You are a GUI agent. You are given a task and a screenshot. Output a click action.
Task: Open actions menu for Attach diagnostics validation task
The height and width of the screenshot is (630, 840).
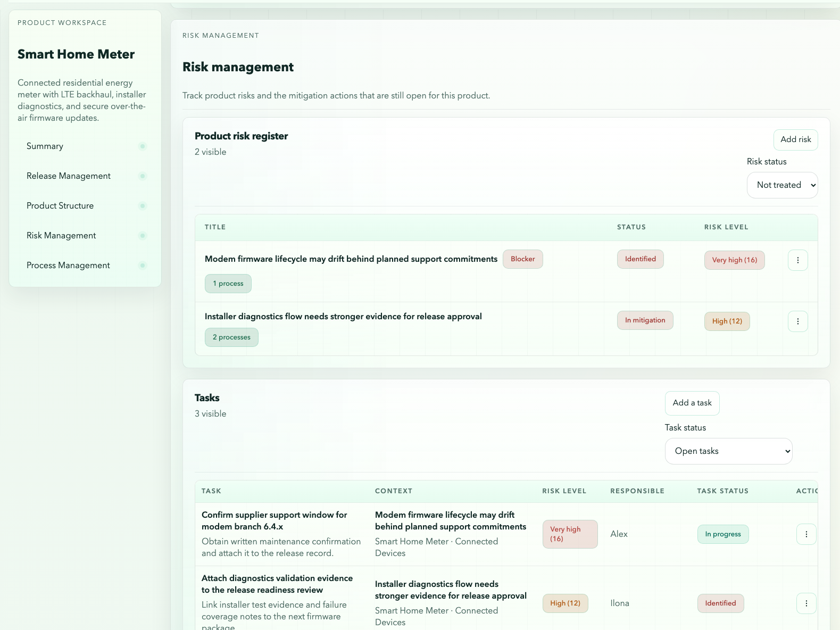pyautogui.click(x=806, y=603)
